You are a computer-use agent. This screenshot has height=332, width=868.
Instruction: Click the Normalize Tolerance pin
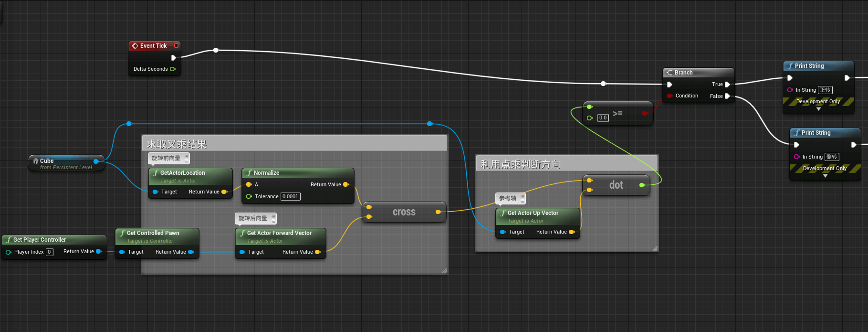point(249,196)
